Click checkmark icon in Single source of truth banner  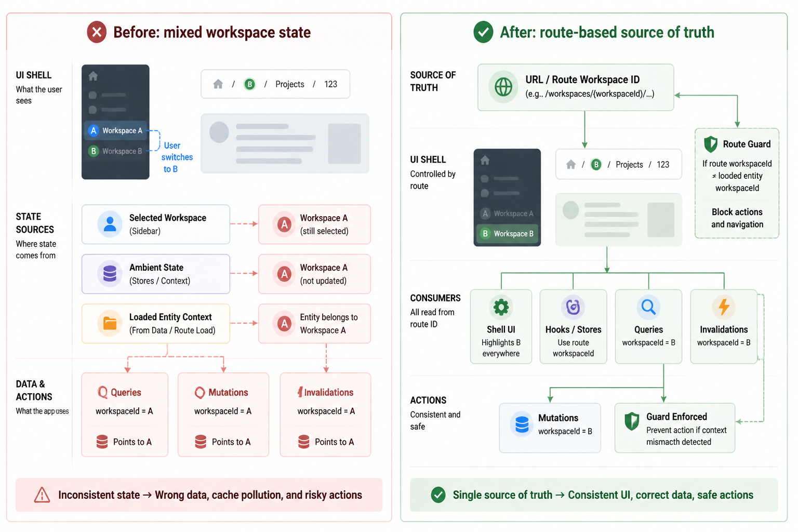(x=438, y=495)
